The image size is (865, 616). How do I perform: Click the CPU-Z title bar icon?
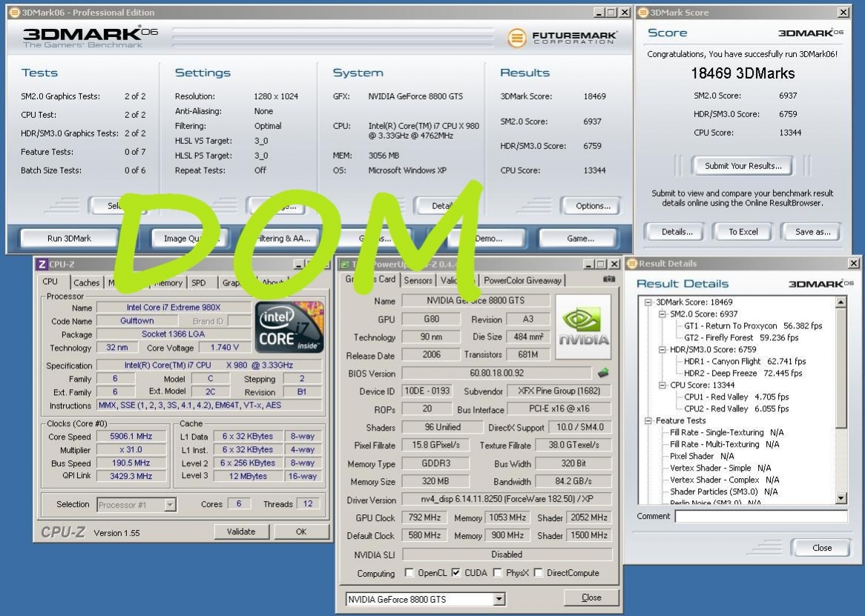[42, 264]
